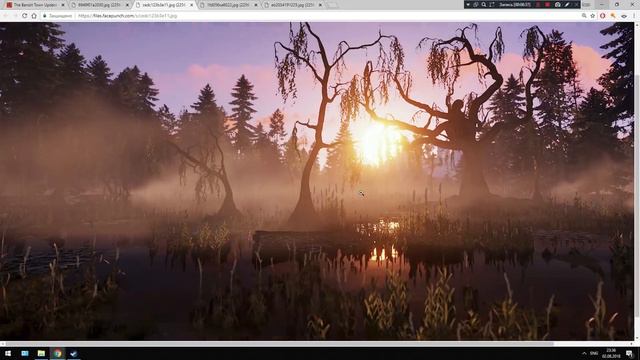The width and height of the screenshot is (640, 360).
Task: Select the active files.facepunch.com jpg tab
Action: coord(163,5)
